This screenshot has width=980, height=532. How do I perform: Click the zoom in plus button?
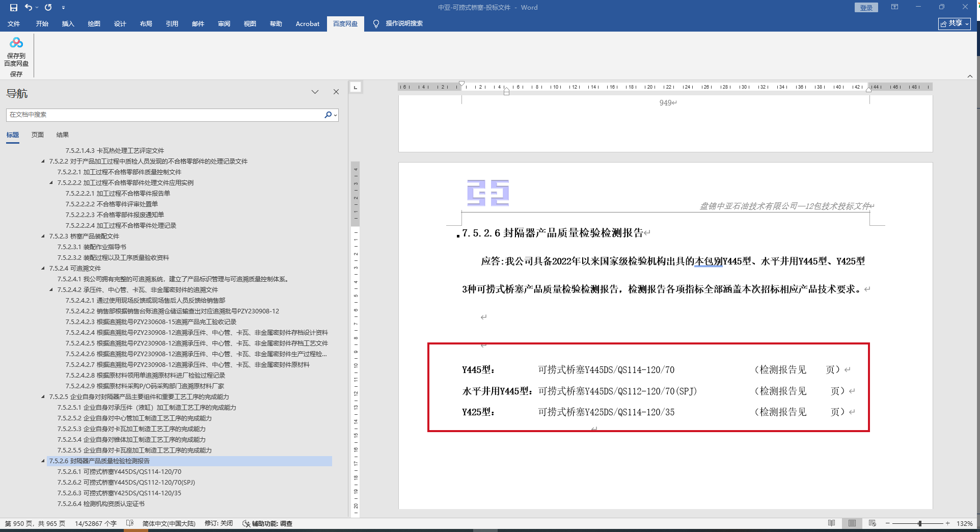pyautogui.click(x=947, y=523)
